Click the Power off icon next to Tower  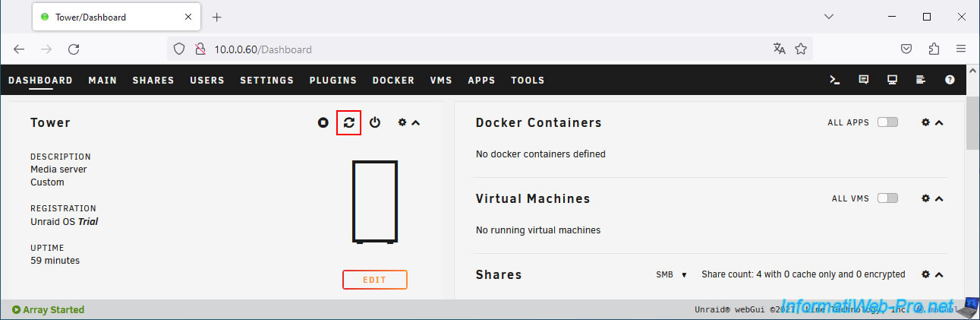pyautogui.click(x=375, y=122)
